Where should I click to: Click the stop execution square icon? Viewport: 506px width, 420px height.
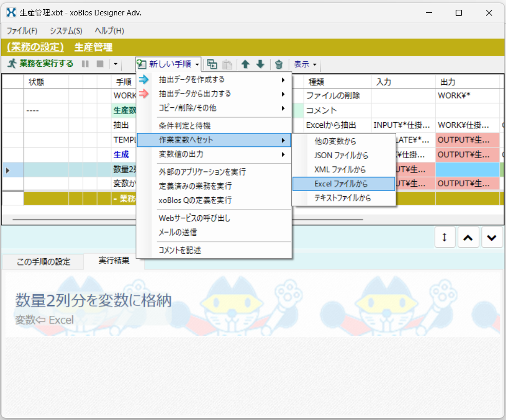click(100, 64)
